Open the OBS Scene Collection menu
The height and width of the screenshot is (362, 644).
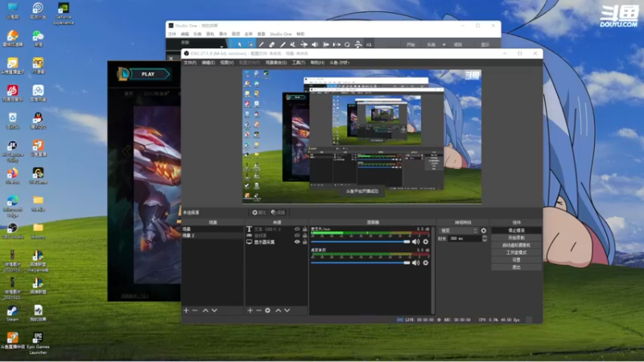[x=276, y=63]
